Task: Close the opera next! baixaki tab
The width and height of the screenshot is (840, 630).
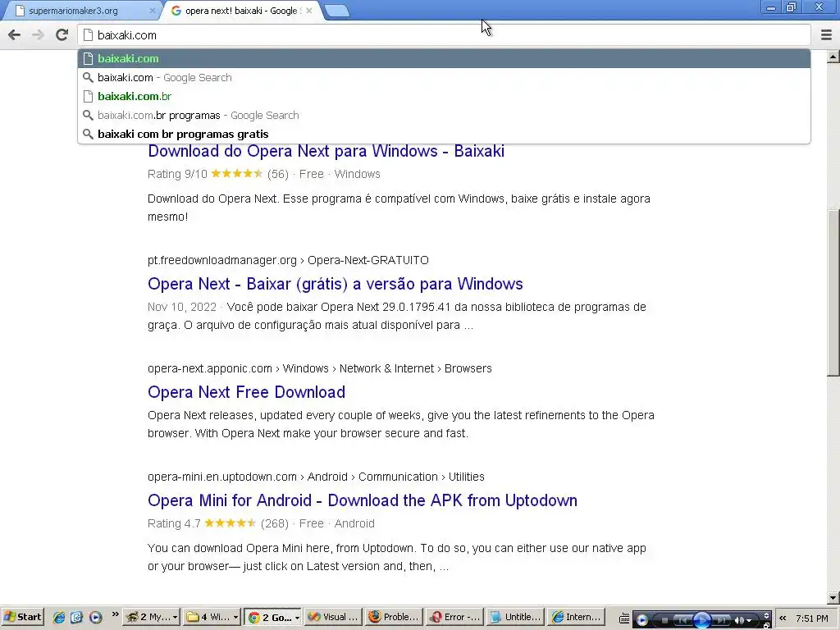Action: tap(309, 11)
